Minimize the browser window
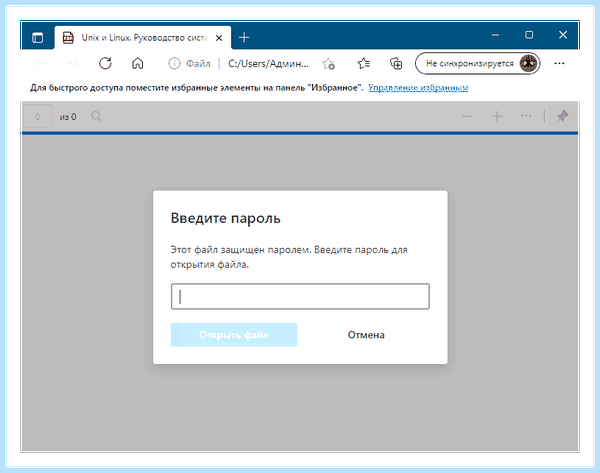Image resolution: width=600 pixels, height=473 pixels. tap(495, 35)
